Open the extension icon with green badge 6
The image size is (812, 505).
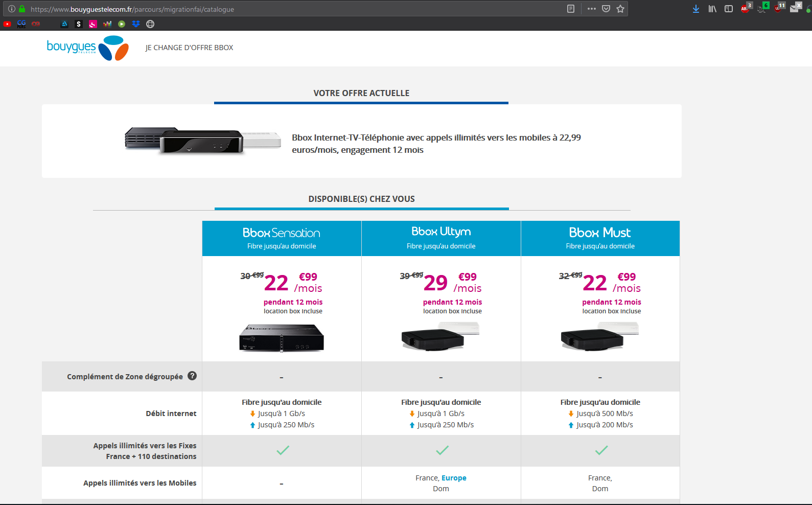[762, 8]
